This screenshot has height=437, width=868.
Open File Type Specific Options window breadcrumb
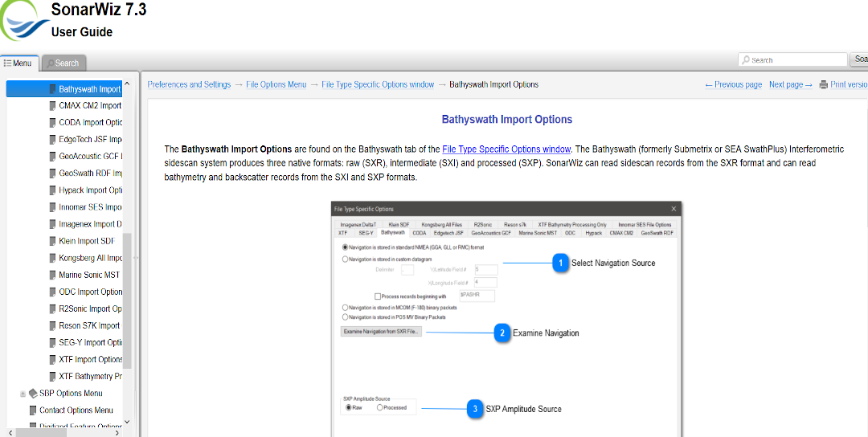pos(378,84)
